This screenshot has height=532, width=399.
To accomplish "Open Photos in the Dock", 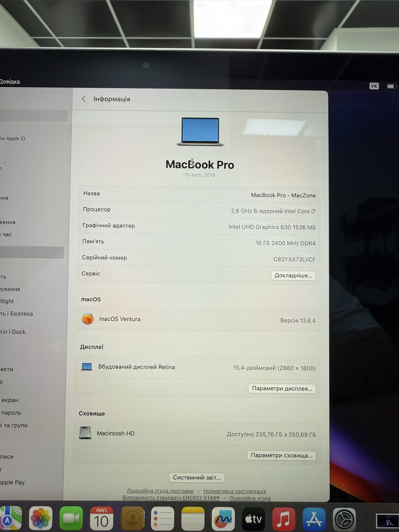I will pos(41,518).
